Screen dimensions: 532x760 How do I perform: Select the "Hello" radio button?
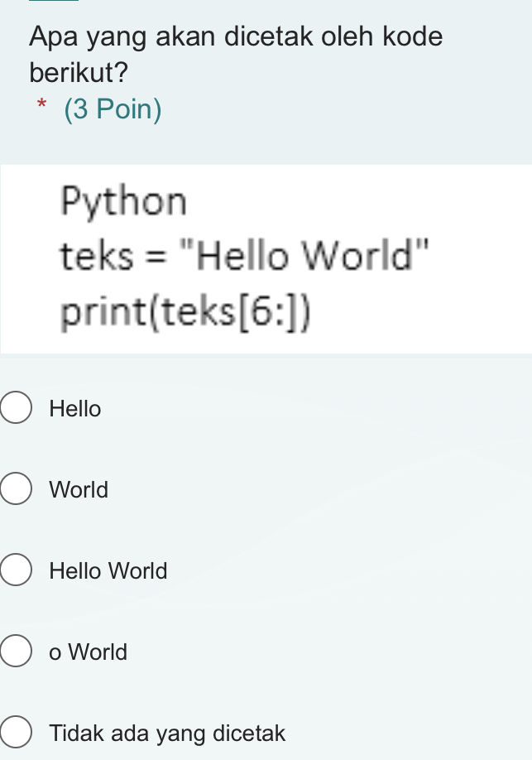pyautogui.click(x=16, y=409)
